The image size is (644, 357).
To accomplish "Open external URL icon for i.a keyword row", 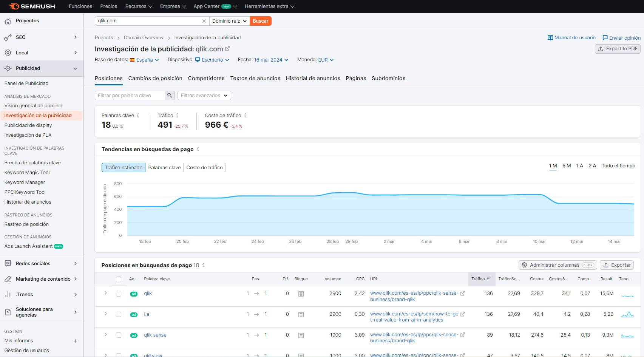I will coord(463,314).
